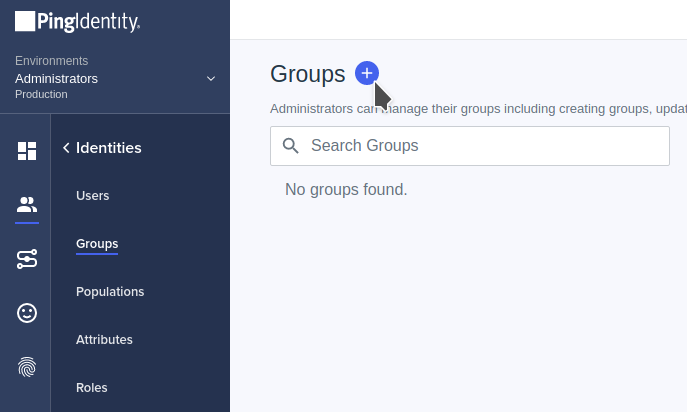Open the Roles menu item
The image size is (687, 412).
point(92,387)
